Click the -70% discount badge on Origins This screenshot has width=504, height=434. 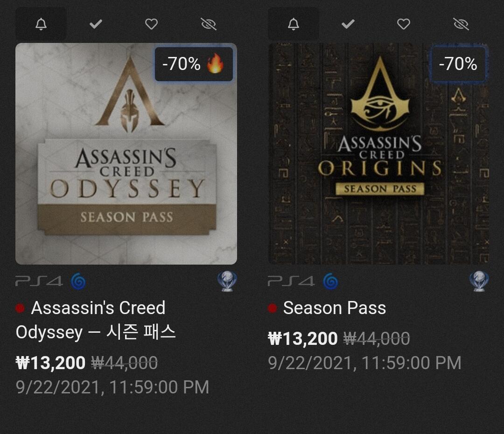458,64
